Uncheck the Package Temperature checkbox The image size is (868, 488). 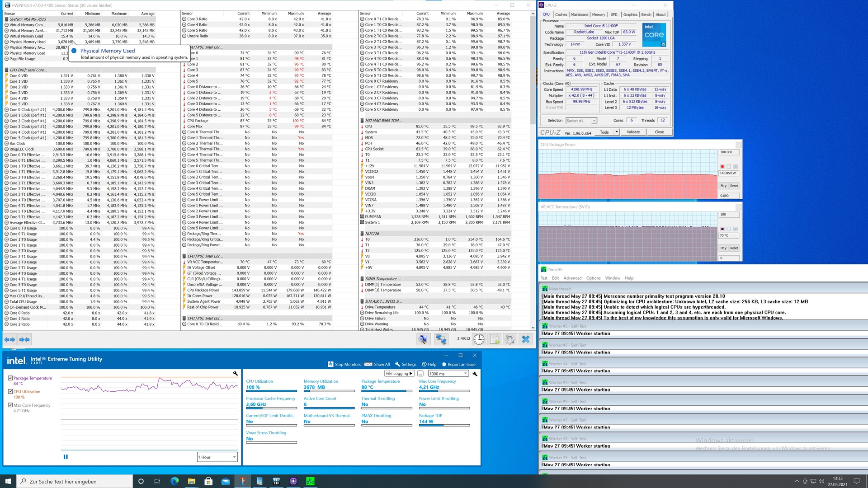(10, 378)
